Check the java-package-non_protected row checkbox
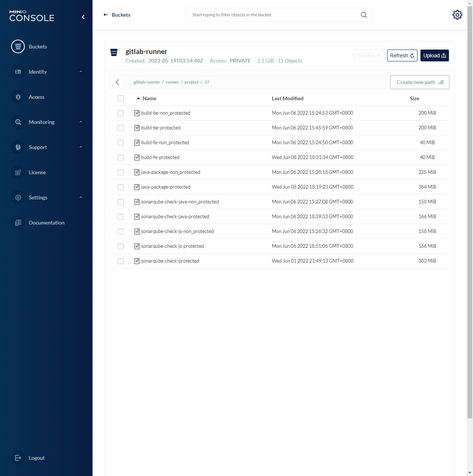Viewport: 473px width, 476px height. coord(121,172)
